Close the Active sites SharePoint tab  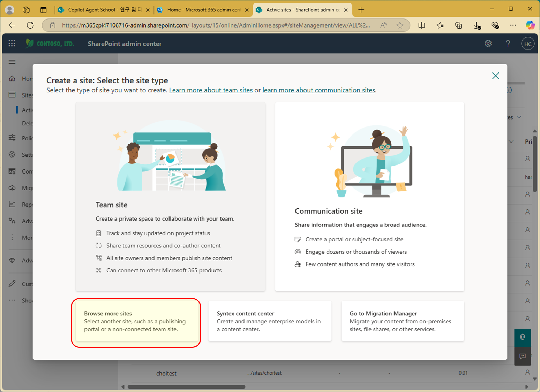tap(346, 10)
